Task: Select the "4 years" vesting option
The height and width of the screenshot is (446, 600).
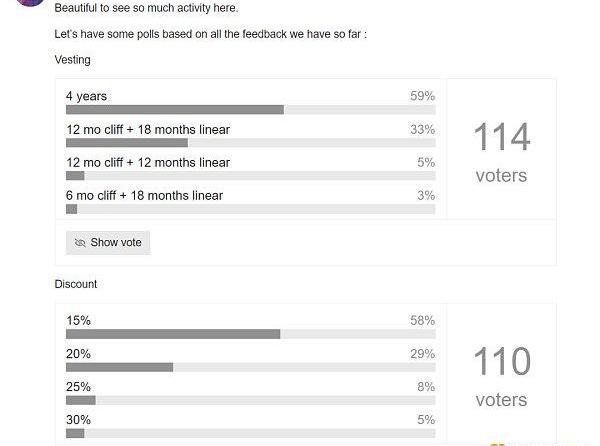Action: pos(87,96)
